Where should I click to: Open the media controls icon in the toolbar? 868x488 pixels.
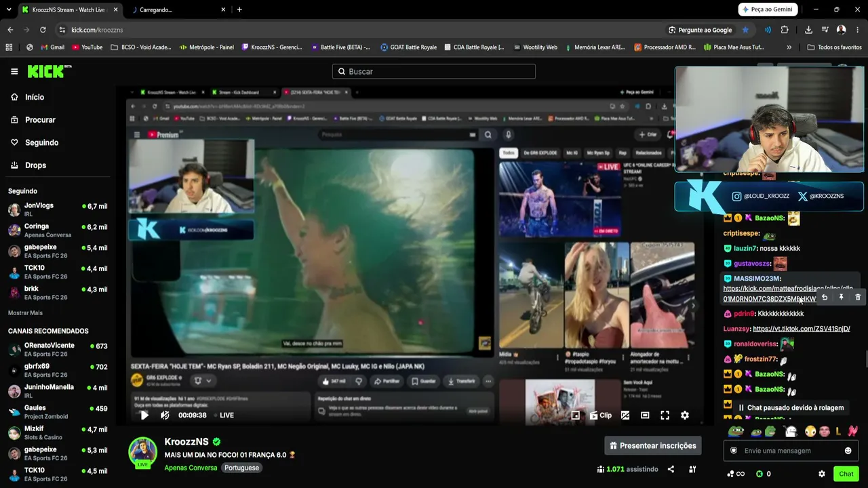pos(825,30)
